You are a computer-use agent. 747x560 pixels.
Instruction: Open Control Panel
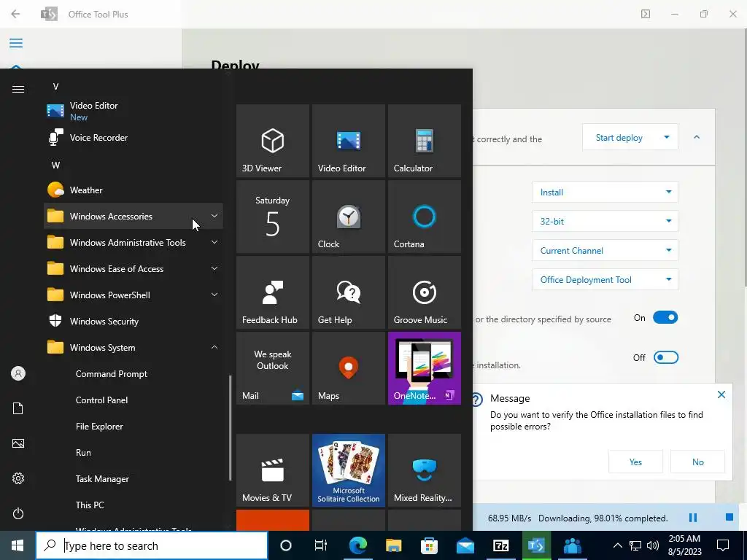(x=133, y=400)
